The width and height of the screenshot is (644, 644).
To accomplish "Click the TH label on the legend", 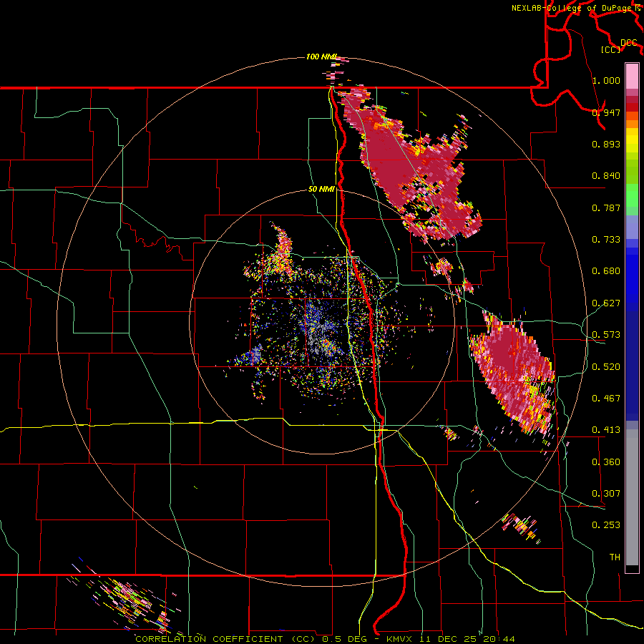I will click(615, 557).
